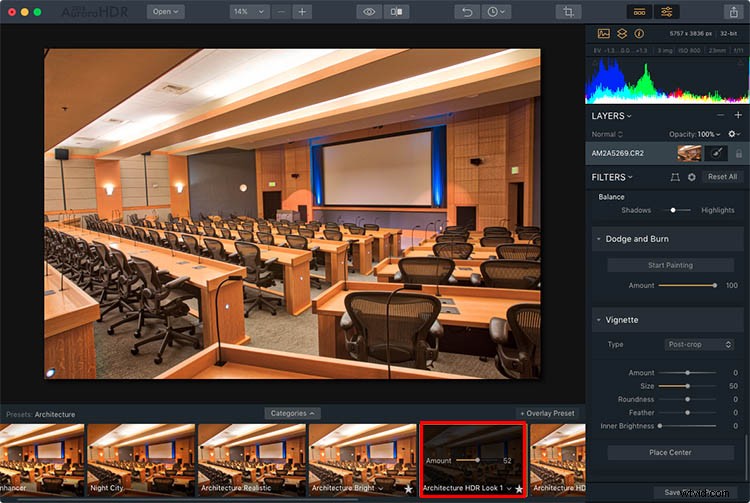Favorite the Architecture HDR Look 1 star
The width and height of the screenshot is (750, 503).
[519, 489]
